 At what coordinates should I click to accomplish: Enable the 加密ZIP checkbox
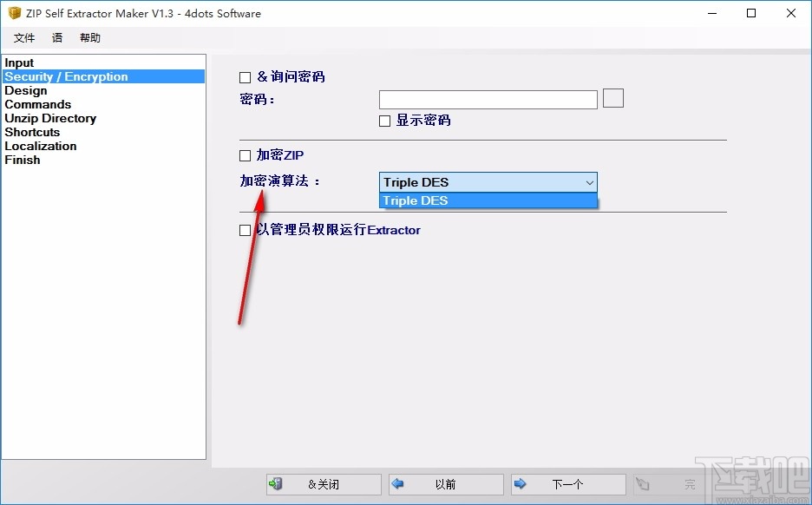click(244, 155)
